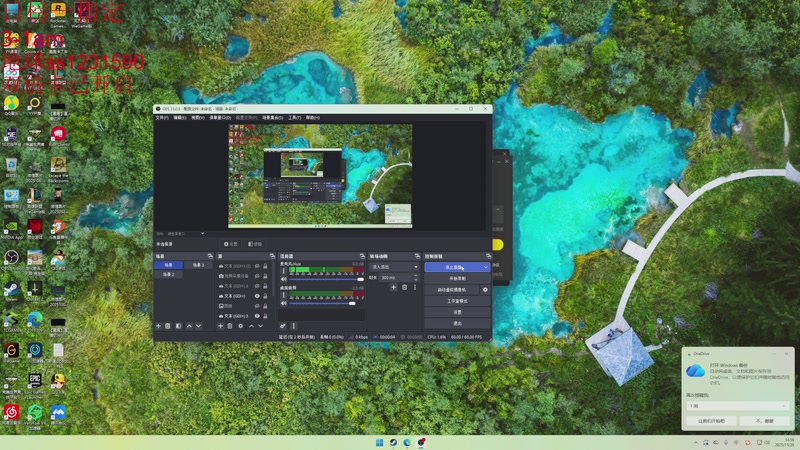
Task: Open the 视图(V) menu
Action: point(197,118)
